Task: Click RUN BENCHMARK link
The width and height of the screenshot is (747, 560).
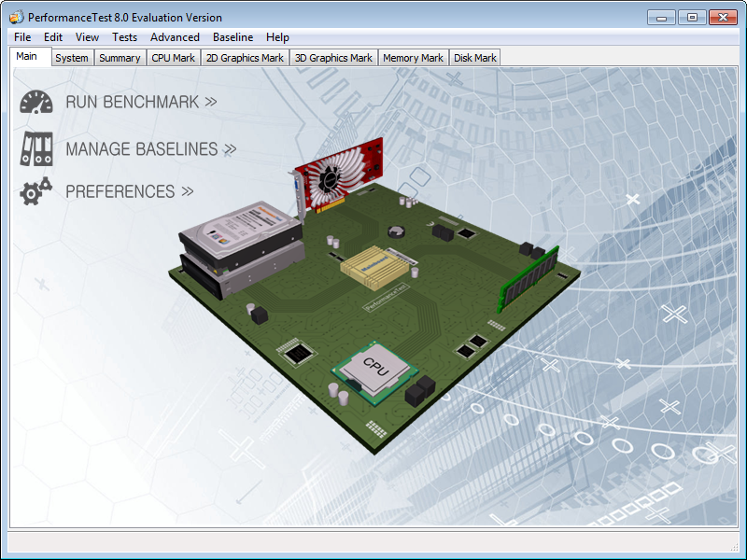Action: (141, 102)
